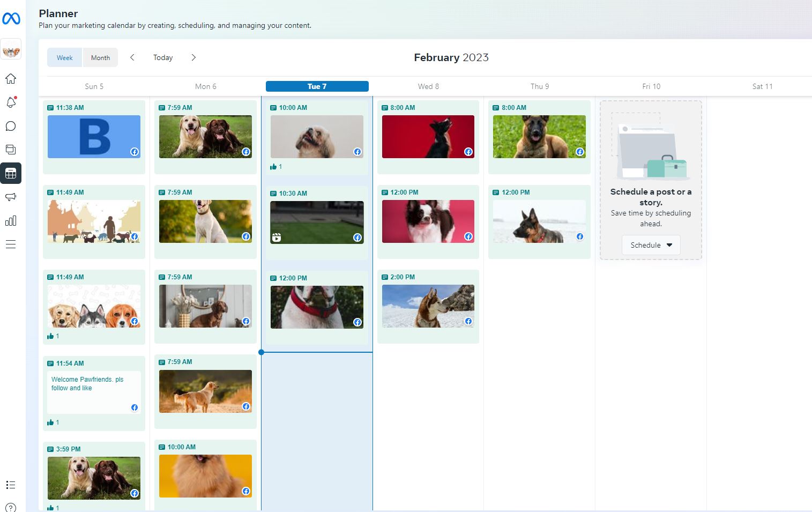Open Tuesday 10:00 AM fluffy dog post
Image resolution: width=812 pixels, height=512 pixels.
317,137
